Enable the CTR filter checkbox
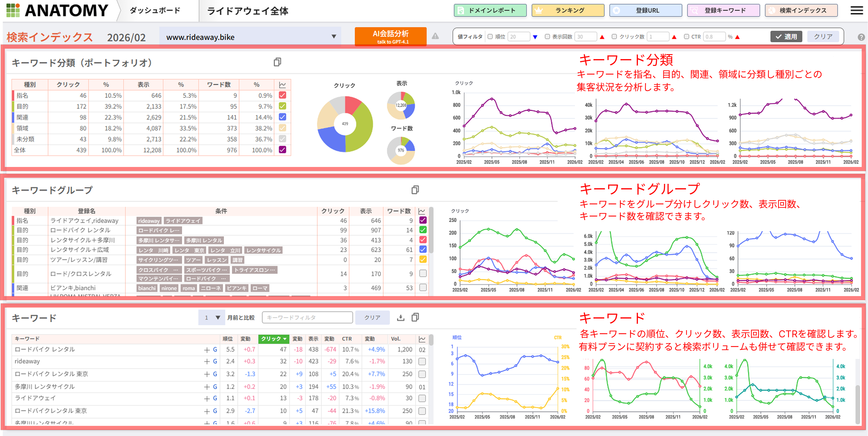 tap(686, 37)
